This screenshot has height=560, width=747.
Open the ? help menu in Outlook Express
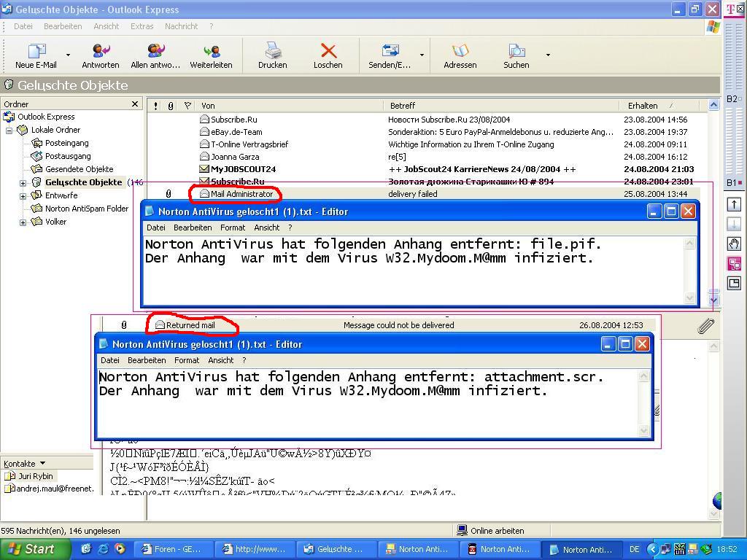tap(211, 26)
